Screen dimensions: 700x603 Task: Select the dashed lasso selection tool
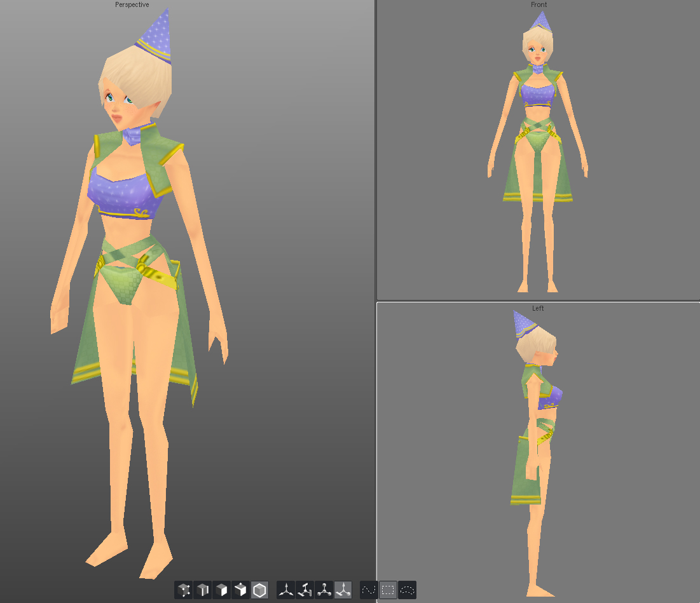click(x=407, y=590)
